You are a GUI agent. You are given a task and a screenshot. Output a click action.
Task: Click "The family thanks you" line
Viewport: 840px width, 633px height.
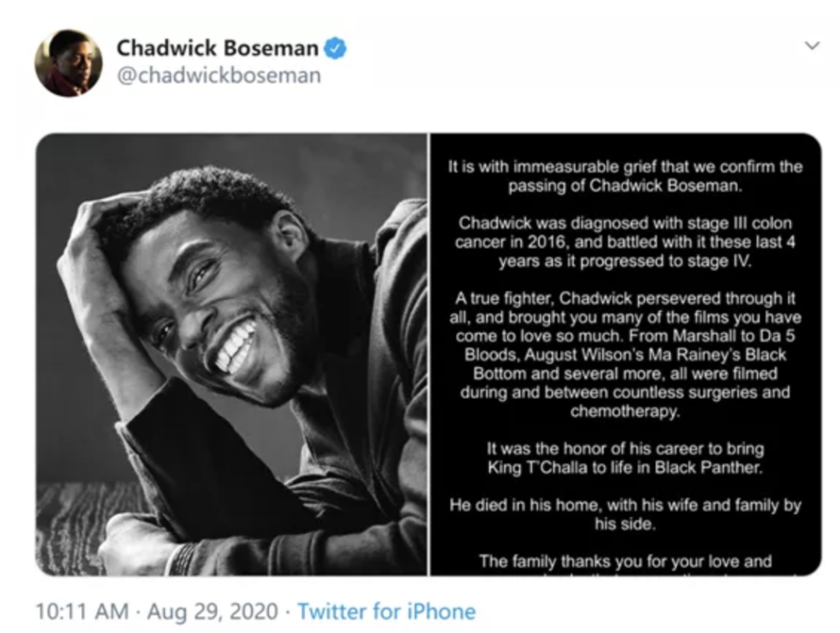tap(625, 561)
